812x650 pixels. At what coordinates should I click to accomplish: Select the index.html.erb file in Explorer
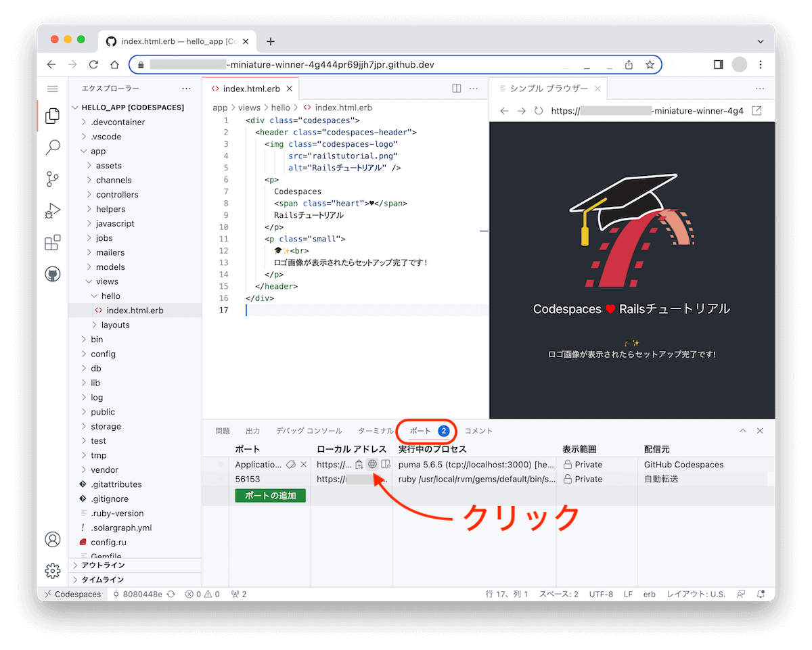pos(135,310)
